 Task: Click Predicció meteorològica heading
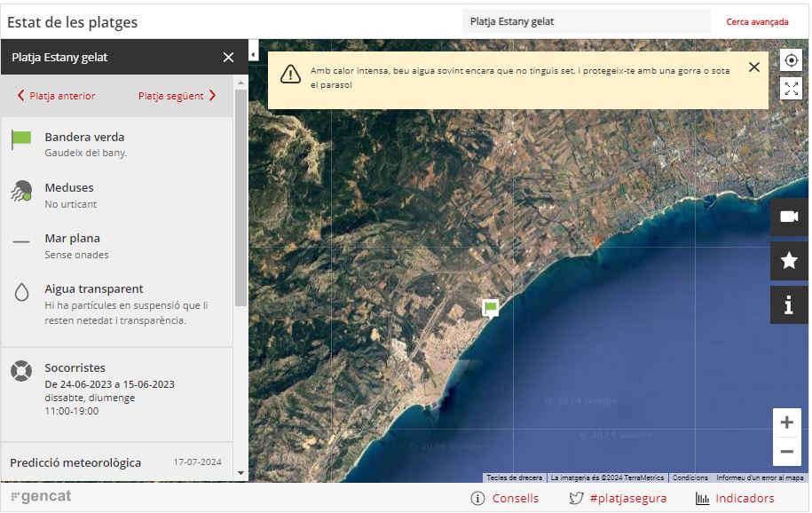[x=75, y=462]
